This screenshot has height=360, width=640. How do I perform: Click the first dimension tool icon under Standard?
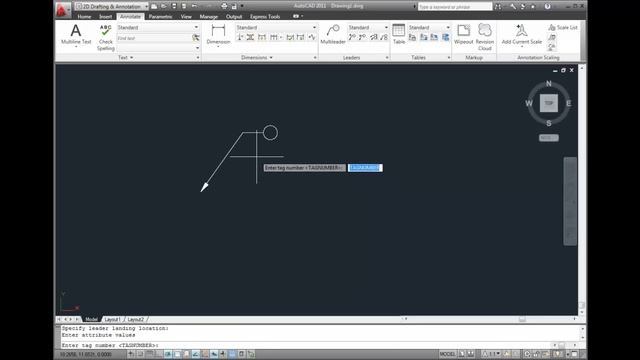coord(240,38)
